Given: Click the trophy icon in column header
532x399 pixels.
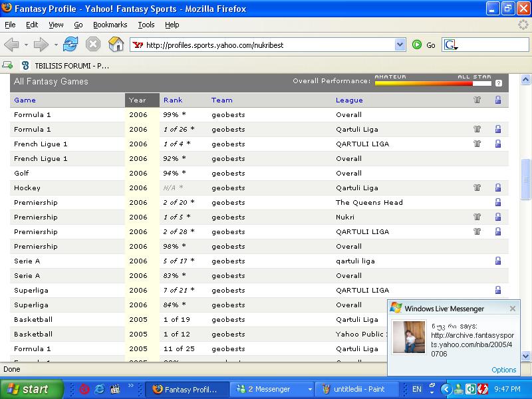Looking at the screenshot, I should pos(477,100).
